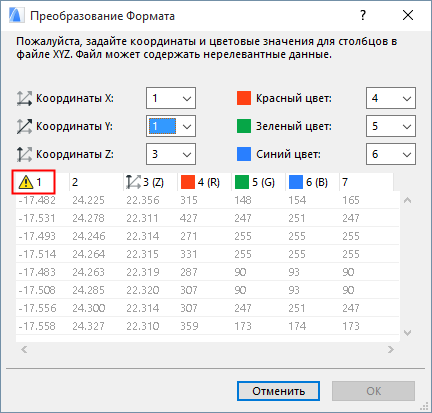
Task: Click the Красный цвет label
Action: pos(294,98)
